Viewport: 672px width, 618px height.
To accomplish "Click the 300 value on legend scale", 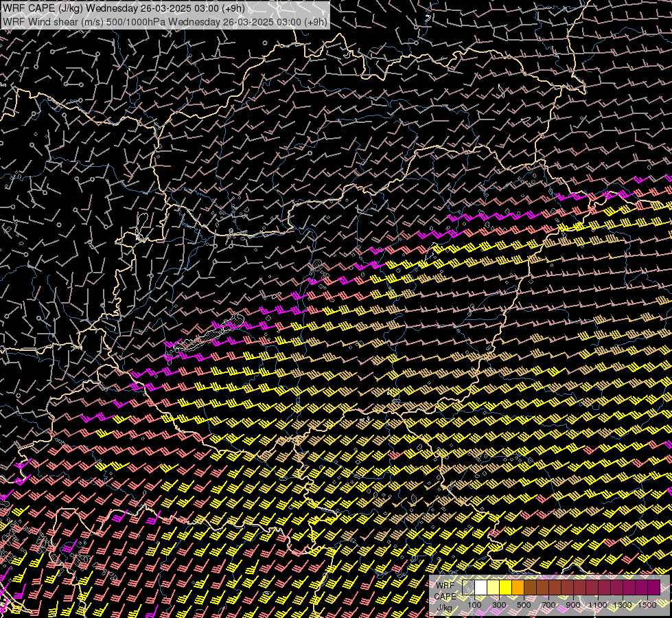I will click(499, 605).
